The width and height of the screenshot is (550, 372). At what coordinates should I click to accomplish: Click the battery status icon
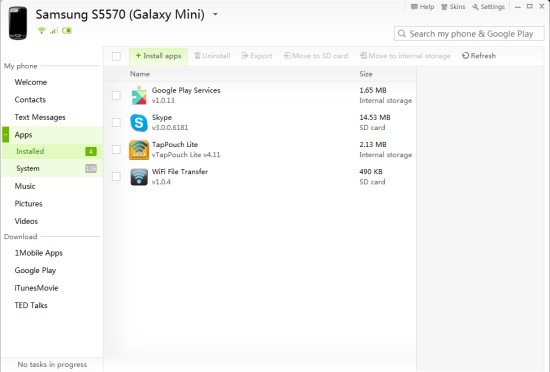(x=67, y=31)
